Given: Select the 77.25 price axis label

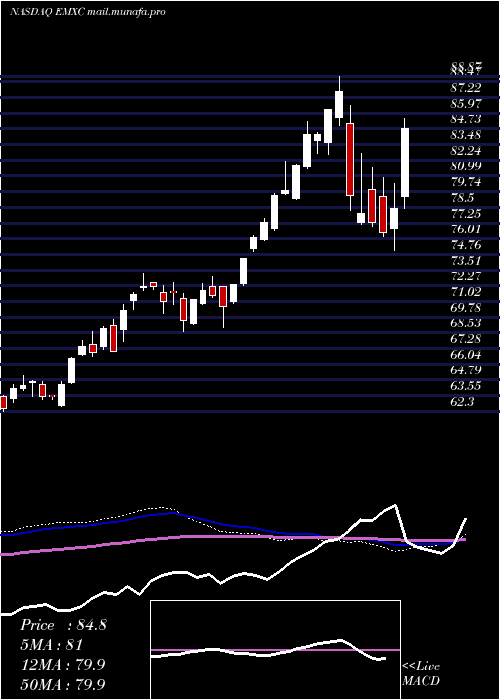Looking at the screenshot, I should [466, 213].
